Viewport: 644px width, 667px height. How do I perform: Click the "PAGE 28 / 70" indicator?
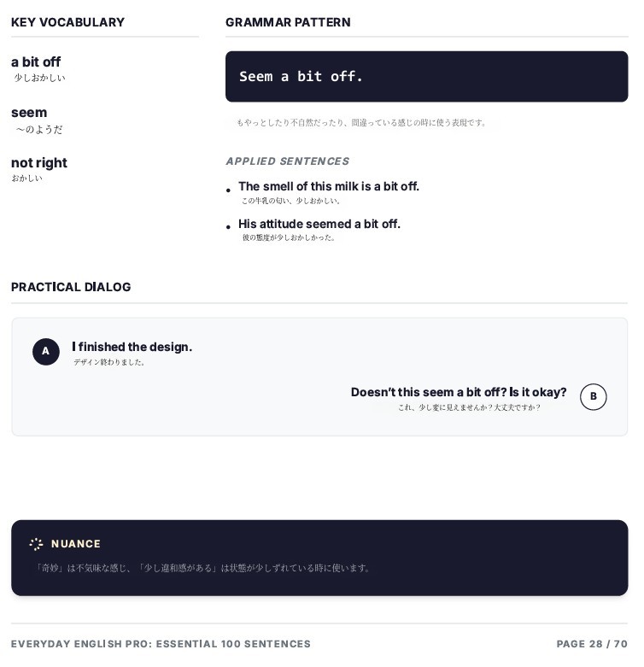592,644
